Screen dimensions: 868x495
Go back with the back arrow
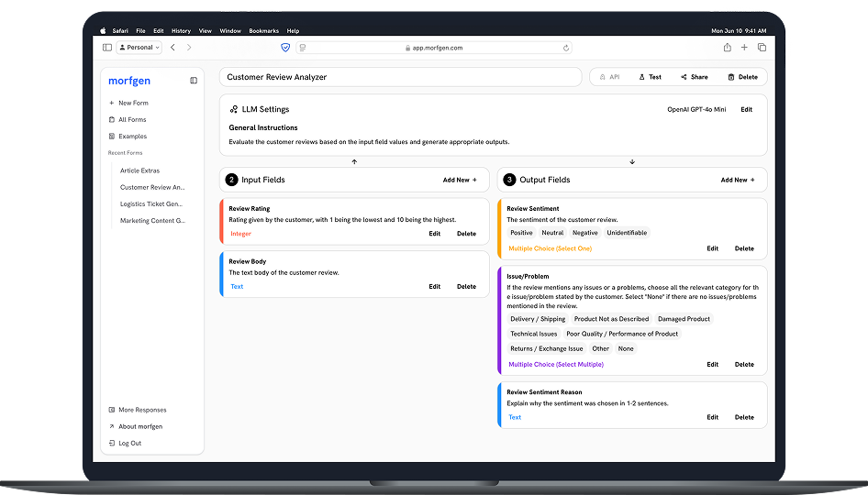tap(172, 48)
